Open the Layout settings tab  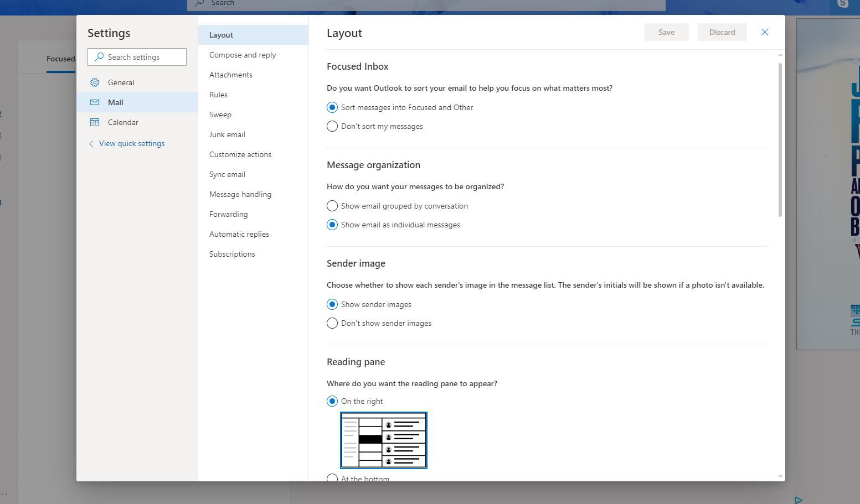coord(253,35)
